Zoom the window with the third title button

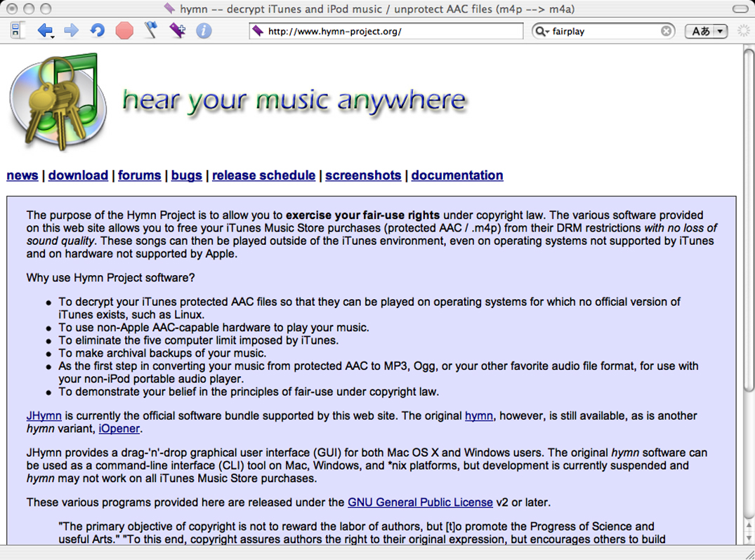pos(46,8)
